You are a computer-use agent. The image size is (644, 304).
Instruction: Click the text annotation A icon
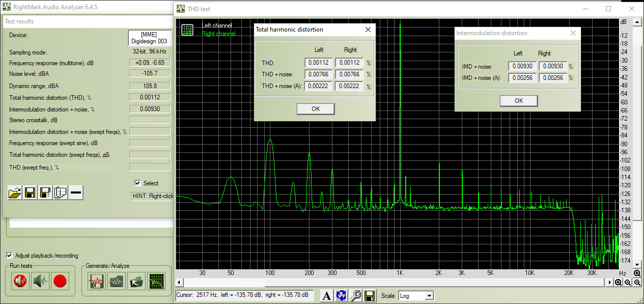tap(327, 295)
